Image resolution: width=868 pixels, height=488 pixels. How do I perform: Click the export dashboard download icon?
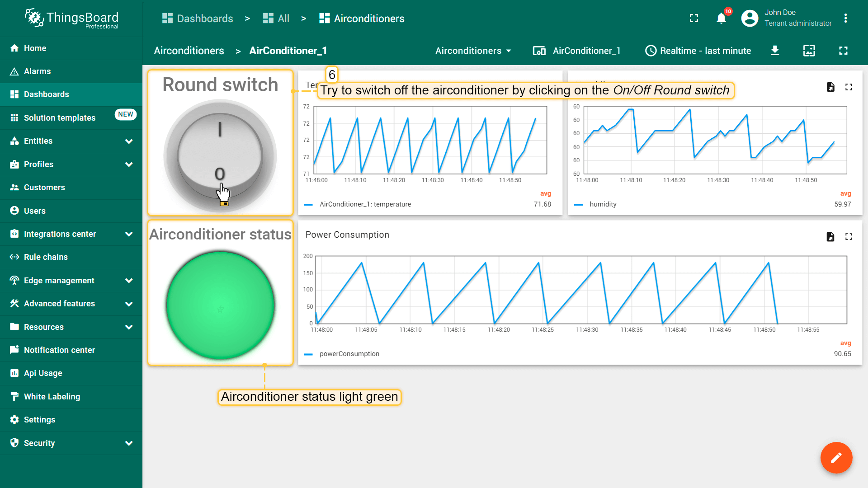pos(775,51)
